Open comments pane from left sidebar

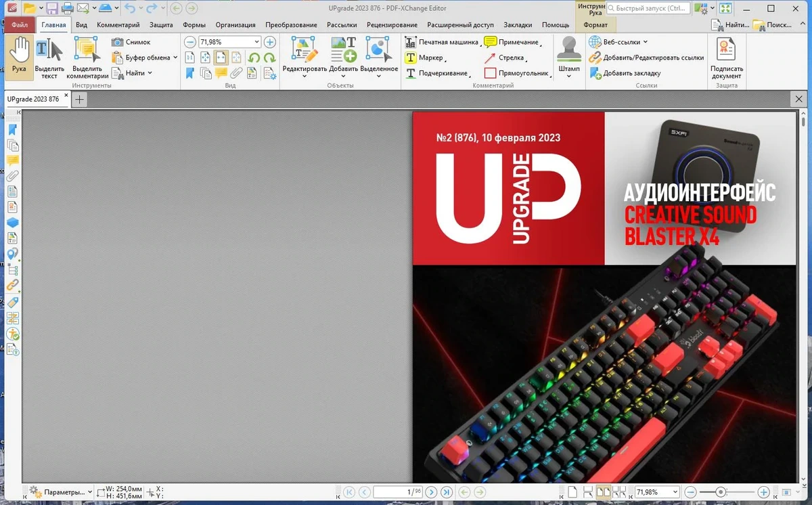[12, 160]
